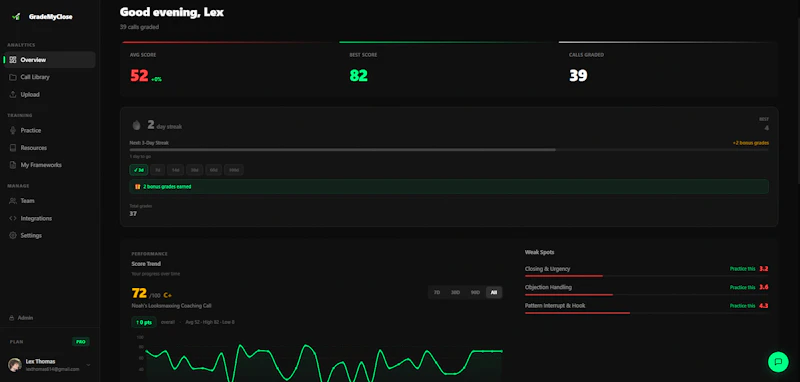The height and width of the screenshot is (382, 800).
Task: Click the Objection Handling red score bar
Action: (x=569, y=294)
